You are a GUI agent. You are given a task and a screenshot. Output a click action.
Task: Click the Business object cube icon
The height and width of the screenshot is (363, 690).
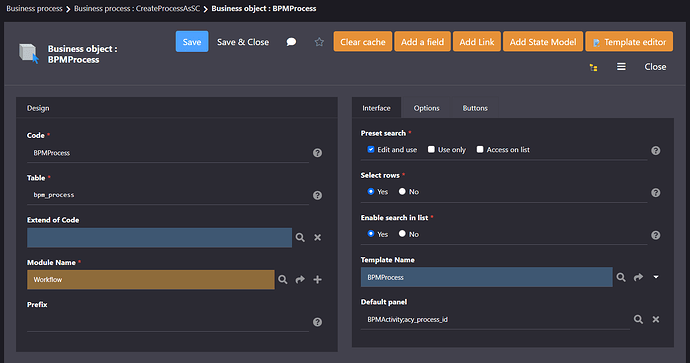point(29,54)
